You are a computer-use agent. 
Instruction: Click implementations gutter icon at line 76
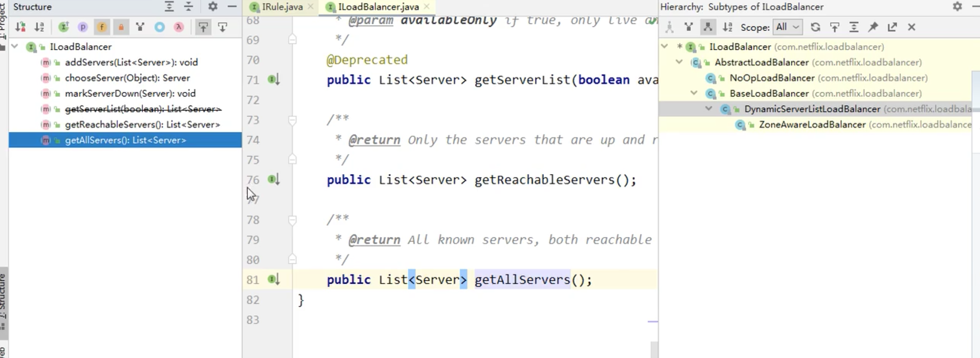pos(274,179)
